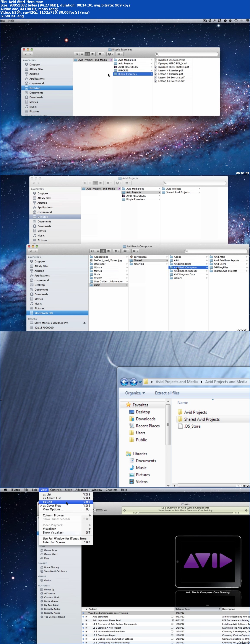Click the iTunes playback progress bar
Viewport: 250px width, 644px height.
[x=186, y=513]
